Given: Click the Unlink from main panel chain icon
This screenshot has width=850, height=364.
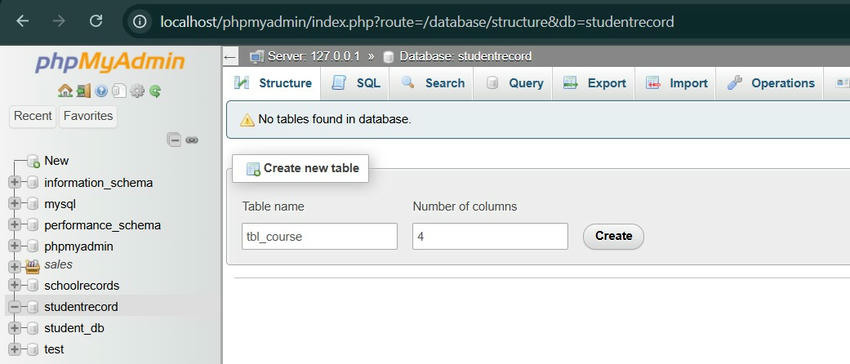Looking at the screenshot, I should [192, 141].
